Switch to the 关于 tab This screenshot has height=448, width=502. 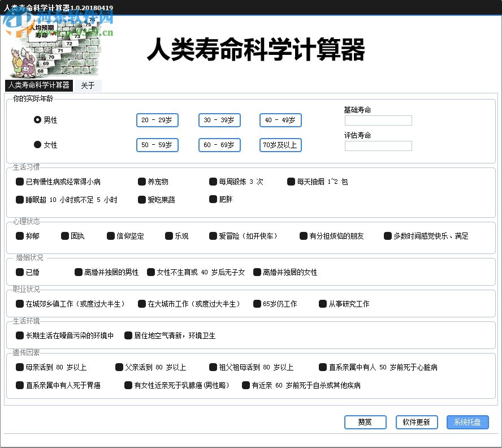(88, 85)
